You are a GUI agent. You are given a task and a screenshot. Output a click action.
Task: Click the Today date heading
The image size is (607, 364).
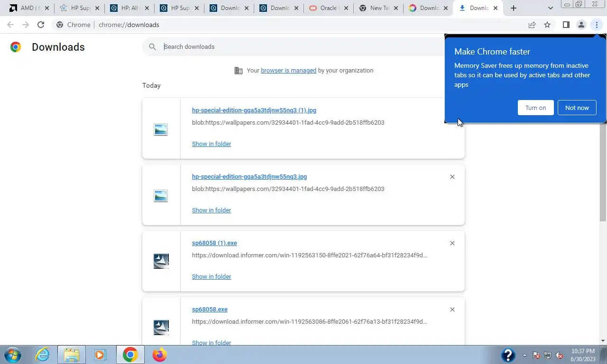(x=151, y=85)
